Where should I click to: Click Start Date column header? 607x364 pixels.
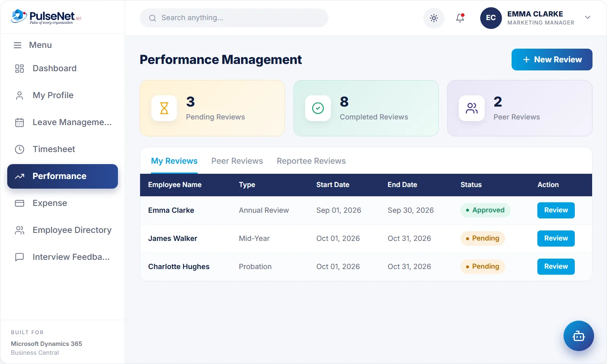[x=332, y=185]
